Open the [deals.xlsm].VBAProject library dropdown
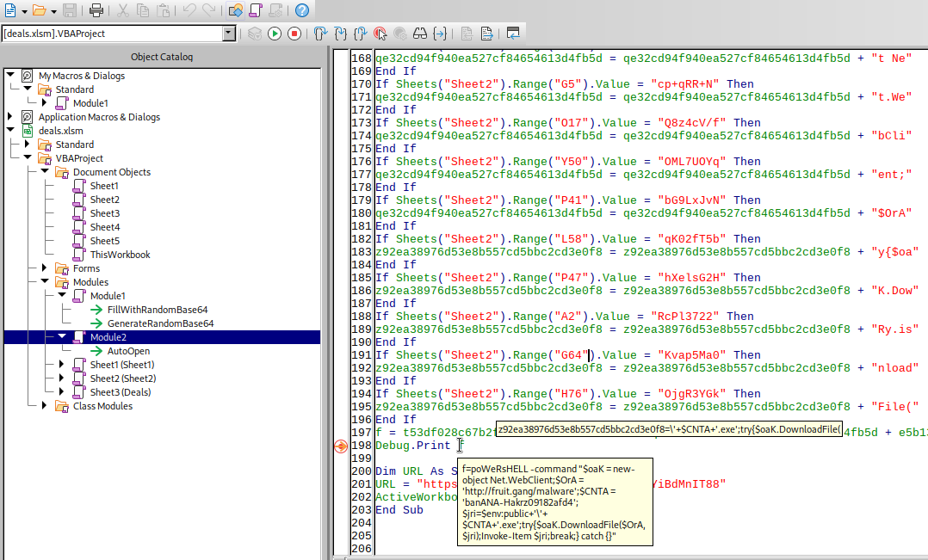This screenshot has width=928, height=560. 230,34
